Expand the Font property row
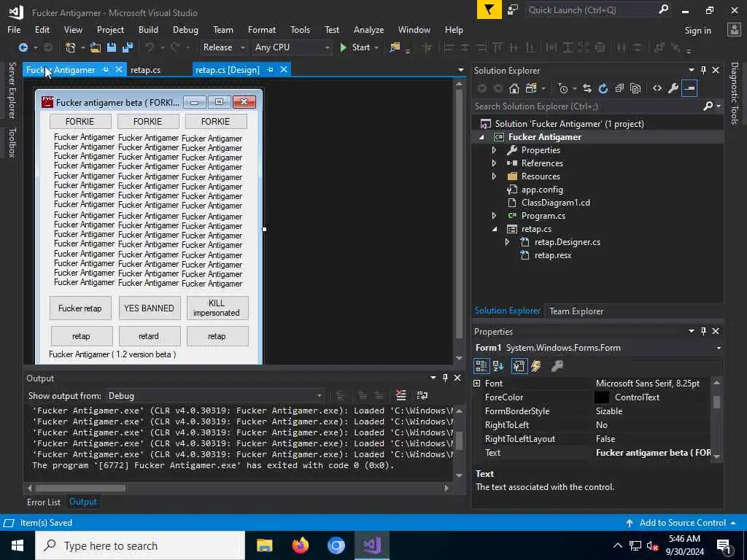Viewport: 747px width, 560px height. (x=477, y=384)
